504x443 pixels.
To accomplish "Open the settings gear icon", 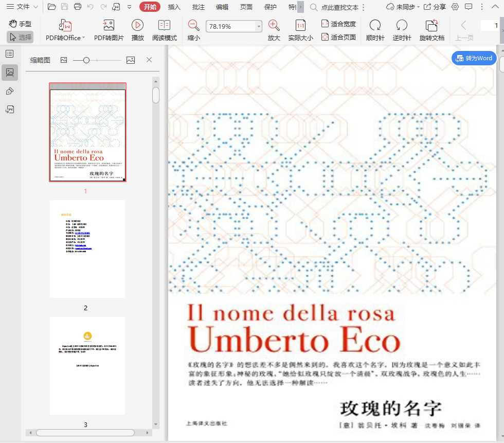I will pyautogui.click(x=455, y=7).
